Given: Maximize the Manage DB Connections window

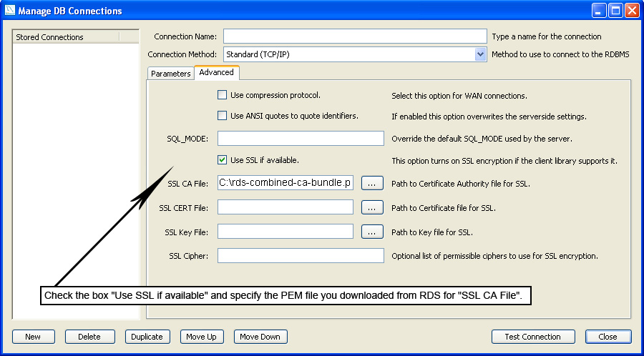Looking at the screenshot, I should pyautogui.click(x=615, y=11).
